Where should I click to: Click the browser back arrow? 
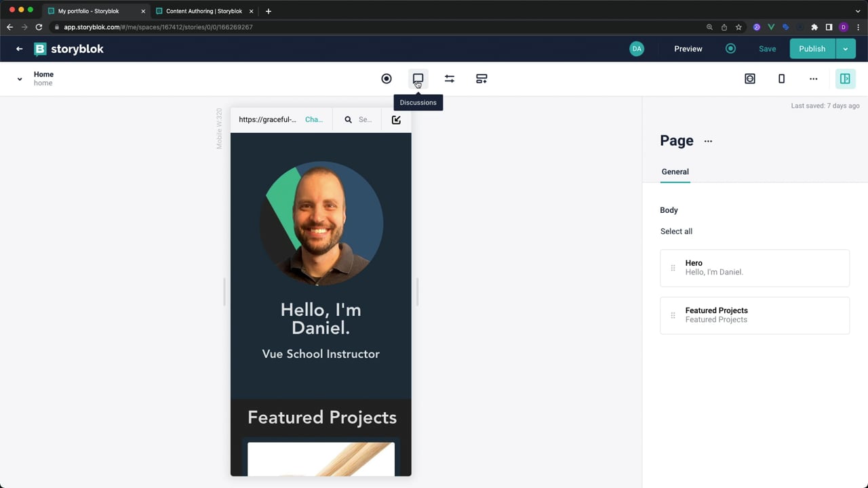9,27
